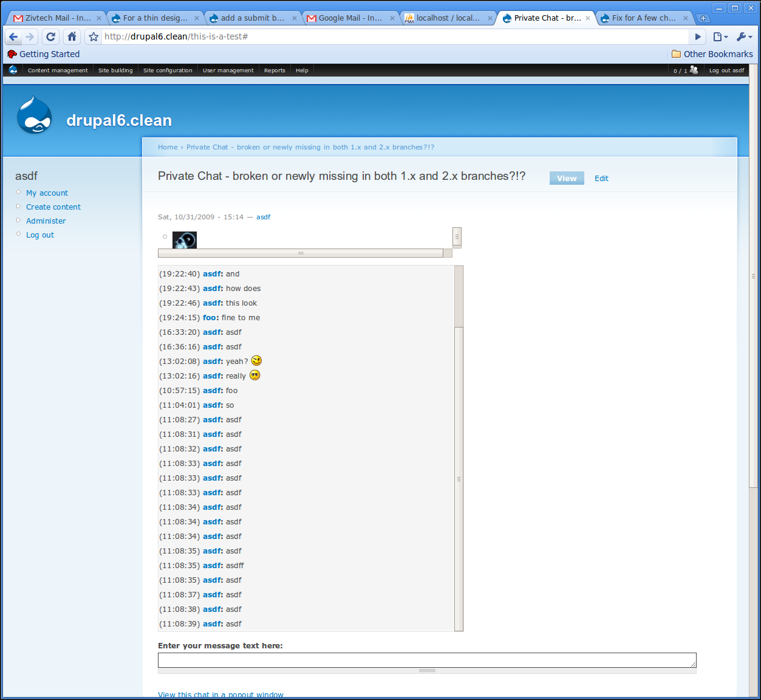The height and width of the screenshot is (700, 761).
Task: Reload the page with the refresh icon
Action: 51,36
